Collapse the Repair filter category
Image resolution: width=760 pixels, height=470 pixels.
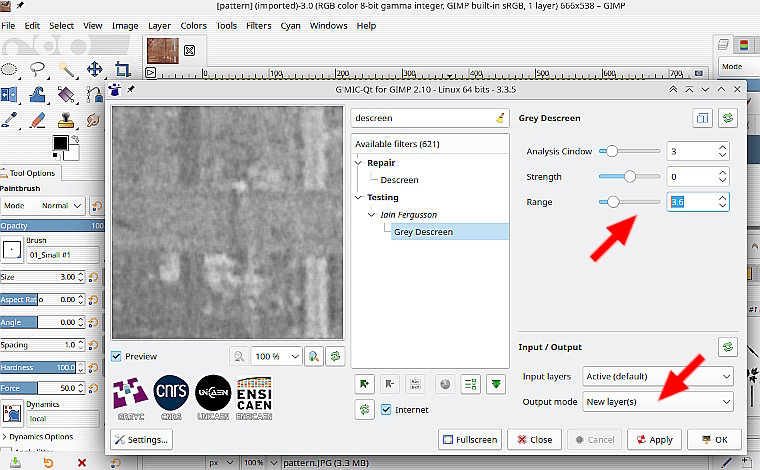tap(360, 162)
